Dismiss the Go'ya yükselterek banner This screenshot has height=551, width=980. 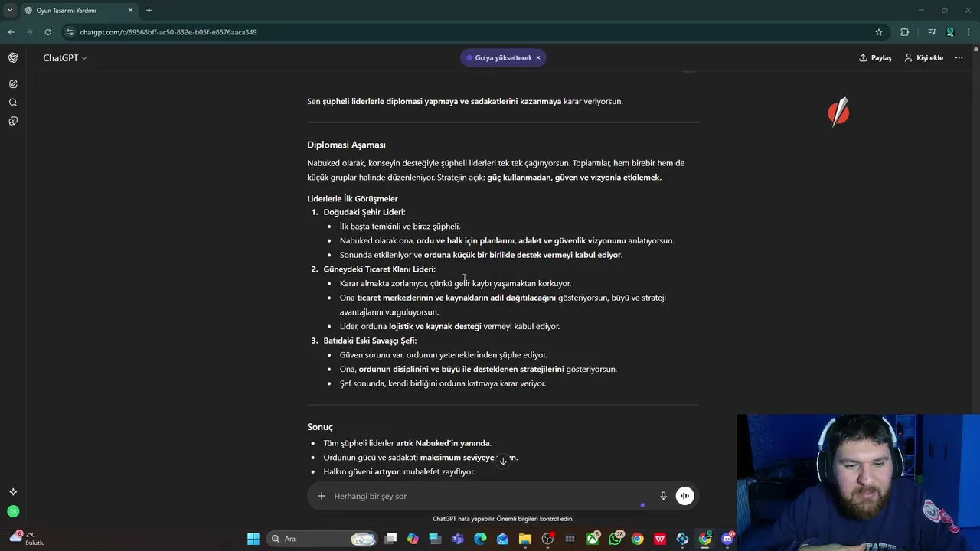(538, 58)
